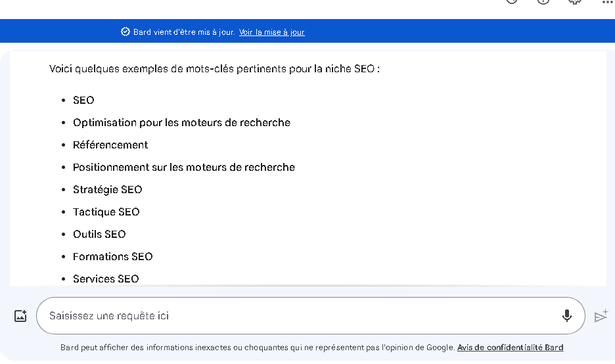Activate the microphone voice input
615x364 pixels.
click(567, 316)
